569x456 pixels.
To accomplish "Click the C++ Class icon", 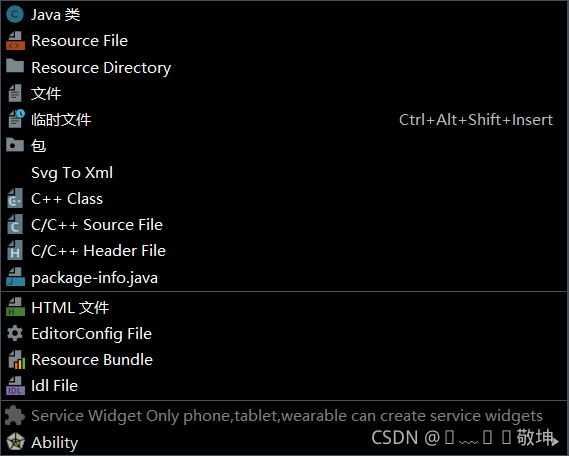I will [15, 198].
